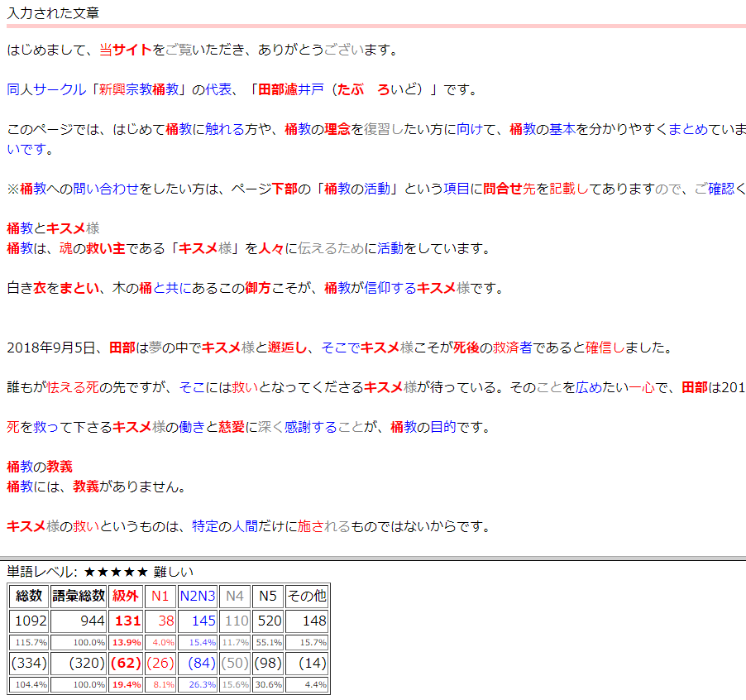This screenshot has height=700, width=746.
Task: Click the red word 記載
Action: point(562,189)
